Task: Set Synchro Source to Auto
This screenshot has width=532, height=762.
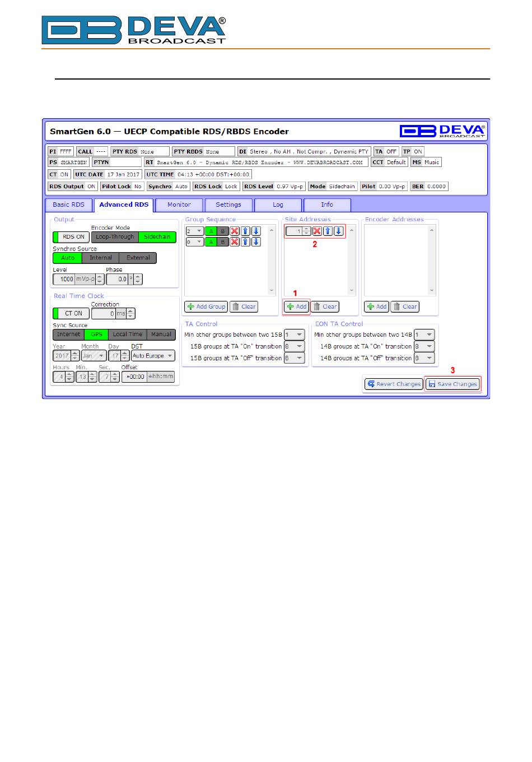Action: [68, 258]
